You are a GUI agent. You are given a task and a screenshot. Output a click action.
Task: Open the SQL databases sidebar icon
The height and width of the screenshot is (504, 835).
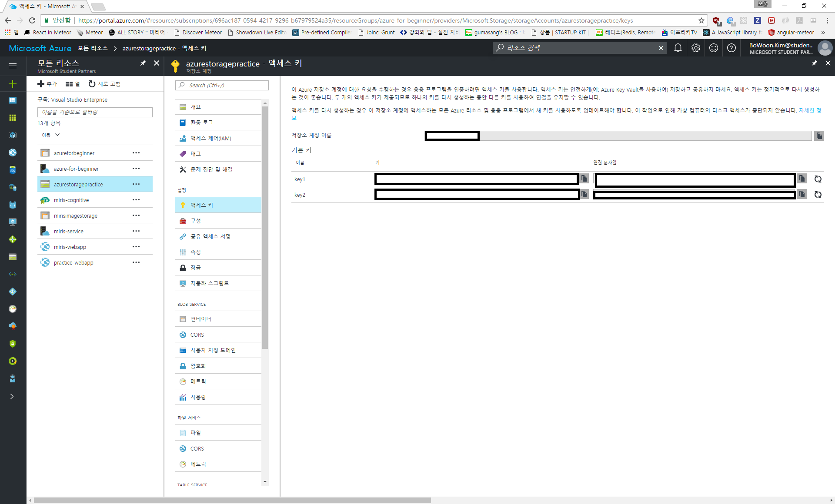[x=13, y=170]
